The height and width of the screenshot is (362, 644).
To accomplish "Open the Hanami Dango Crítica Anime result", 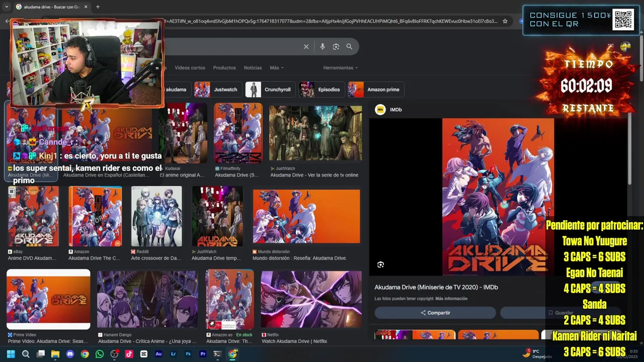I will click(x=147, y=307).
